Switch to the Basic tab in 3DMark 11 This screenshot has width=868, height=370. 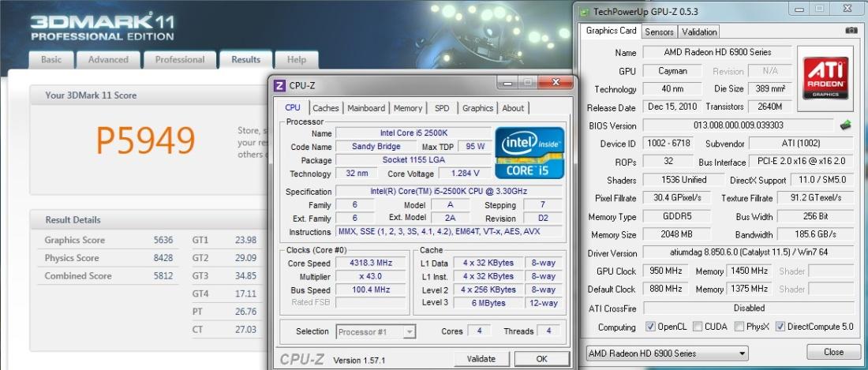point(51,60)
